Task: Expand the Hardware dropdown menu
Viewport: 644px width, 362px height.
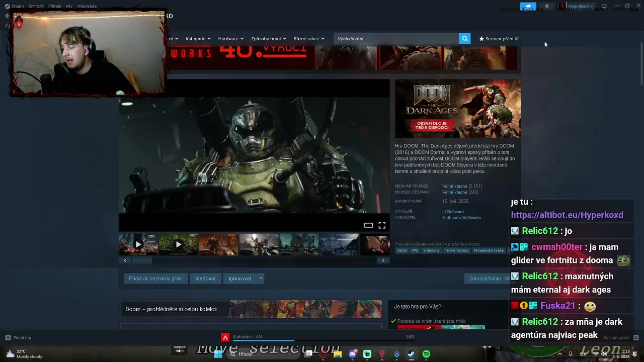Action: coord(230,39)
